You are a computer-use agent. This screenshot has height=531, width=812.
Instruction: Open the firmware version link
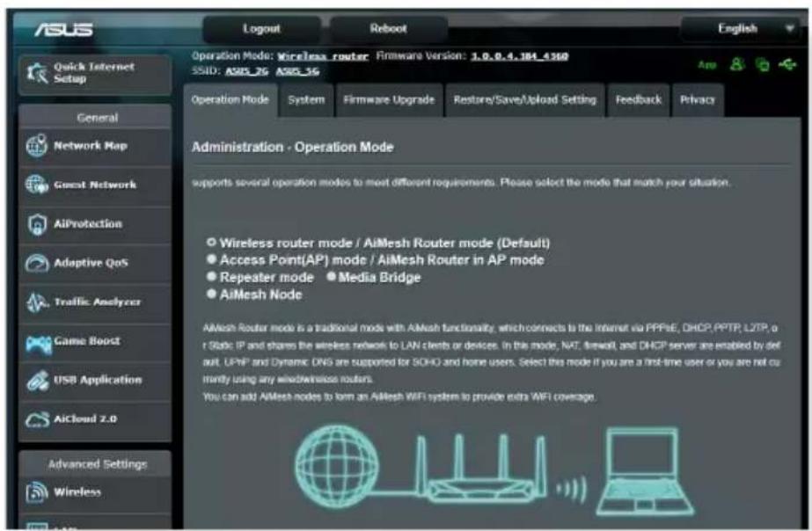click(x=519, y=56)
